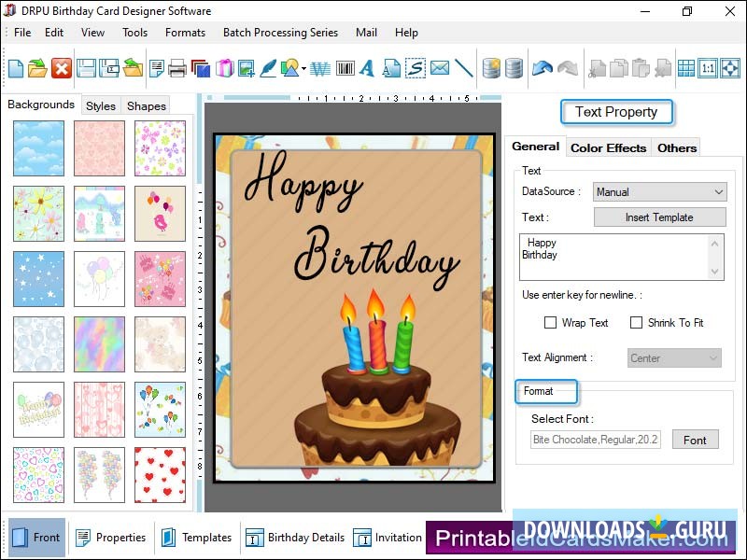This screenshot has height=560, width=747.
Task: Open Birthday Details in the bottom bar
Action: point(295,538)
